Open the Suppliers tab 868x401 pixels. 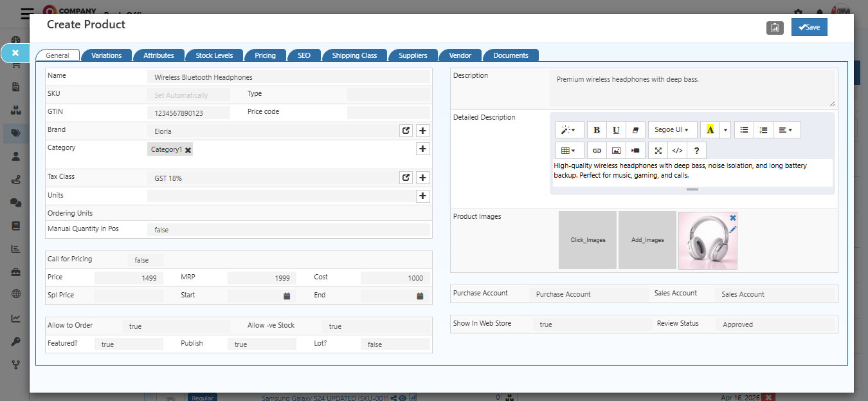pos(413,55)
